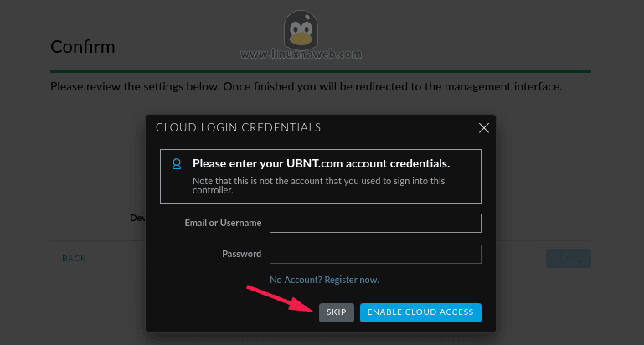
Task: Click the penguin logo at top
Action: [301, 29]
